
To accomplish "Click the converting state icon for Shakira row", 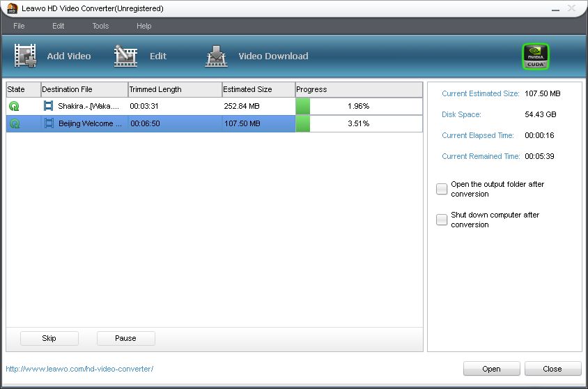I will point(14,106).
